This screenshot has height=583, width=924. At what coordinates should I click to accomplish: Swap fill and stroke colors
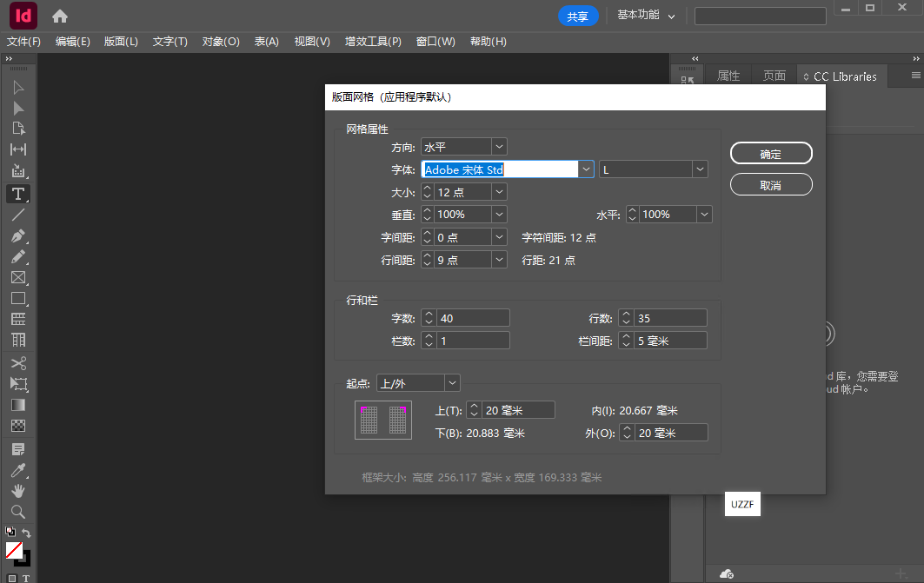point(27,533)
